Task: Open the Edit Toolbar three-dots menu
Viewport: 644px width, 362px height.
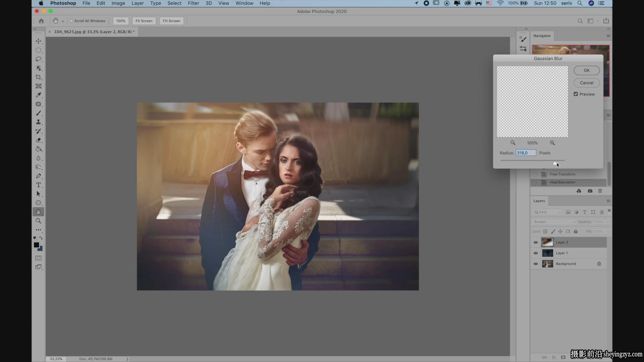Action: click(x=39, y=230)
